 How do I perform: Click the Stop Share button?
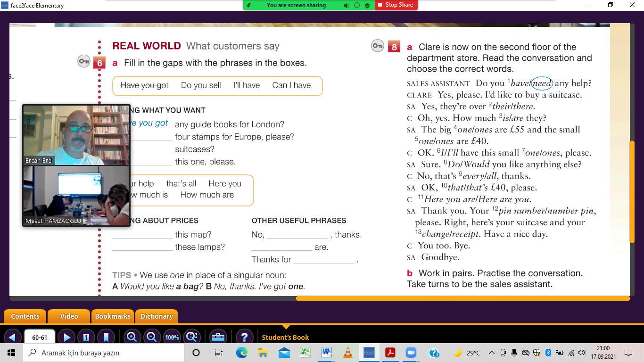396,5
